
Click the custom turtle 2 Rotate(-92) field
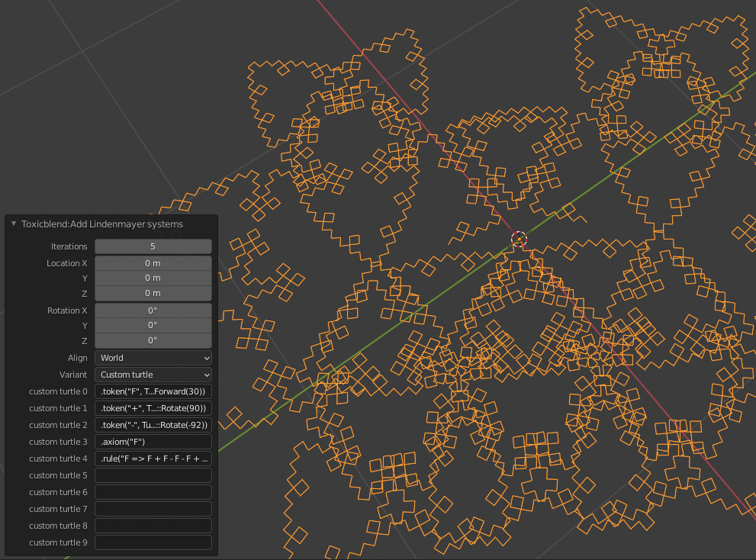point(153,425)
